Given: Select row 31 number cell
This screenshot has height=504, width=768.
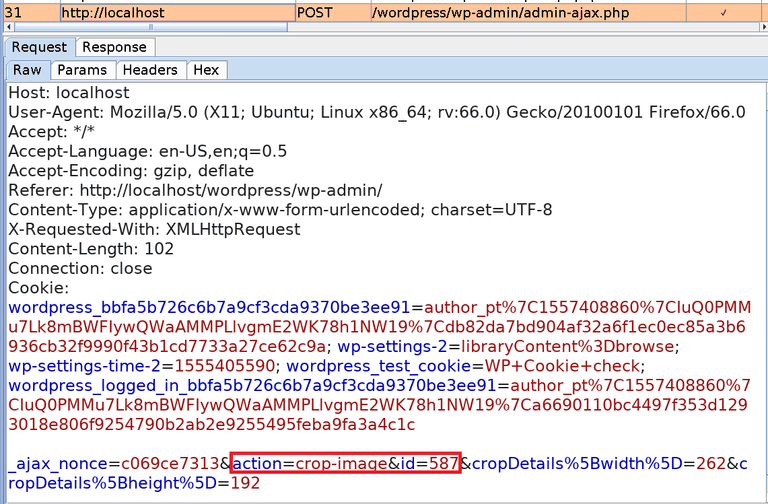Looking at the screenshot, I should click(31, 12).
